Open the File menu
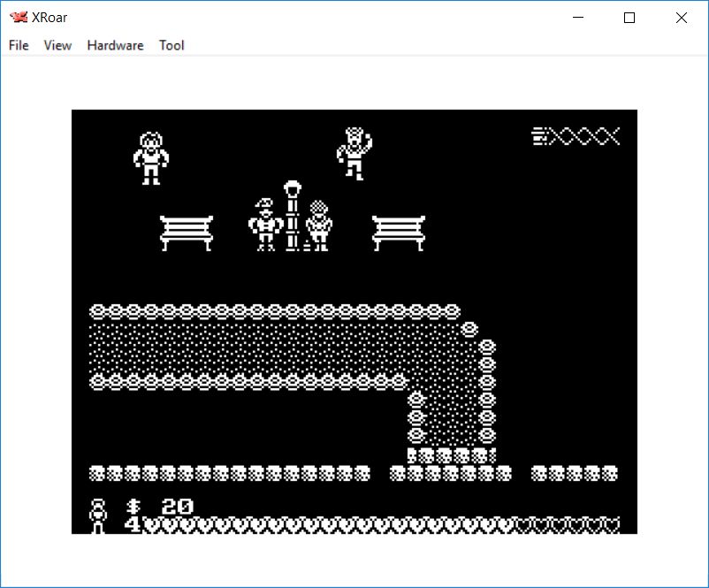The image size is (709, 588). point(19,45)
